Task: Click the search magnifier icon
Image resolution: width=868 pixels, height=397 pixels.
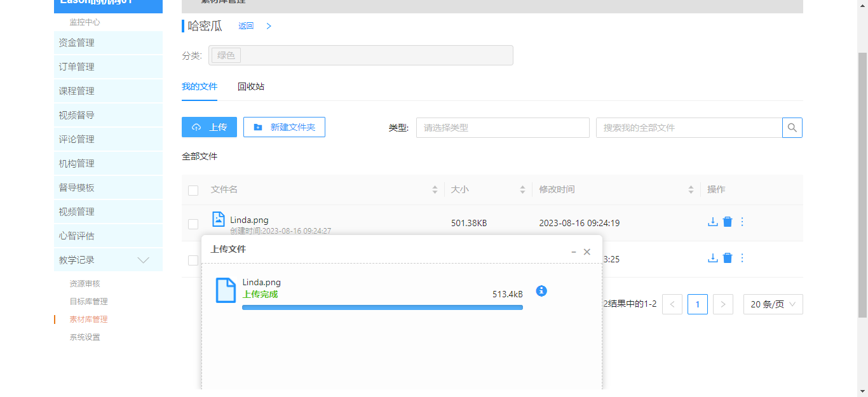Action: pyautogui.click(x=792, y=128)
